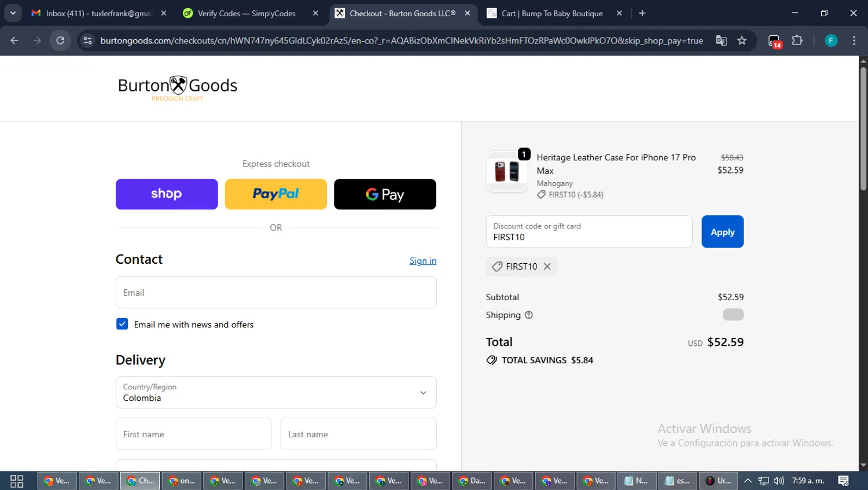Click the FIRST10 (-$5.84) discount line
Viewport: 868px width, 490px height.
point(571,194)
